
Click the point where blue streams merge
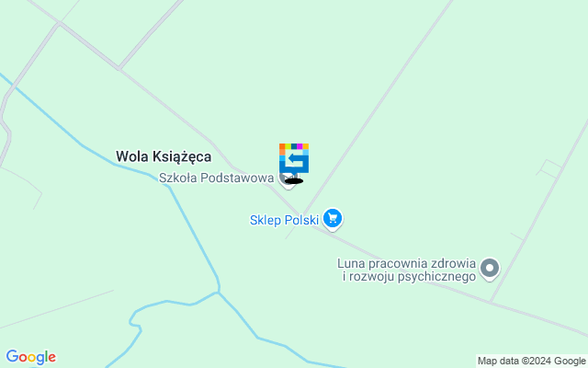point(219,293)
